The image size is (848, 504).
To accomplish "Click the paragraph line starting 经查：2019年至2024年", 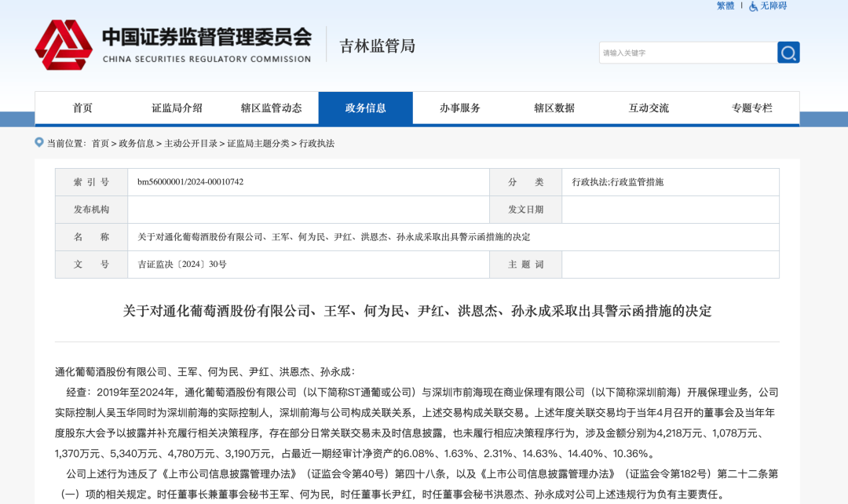I will 422,392.
